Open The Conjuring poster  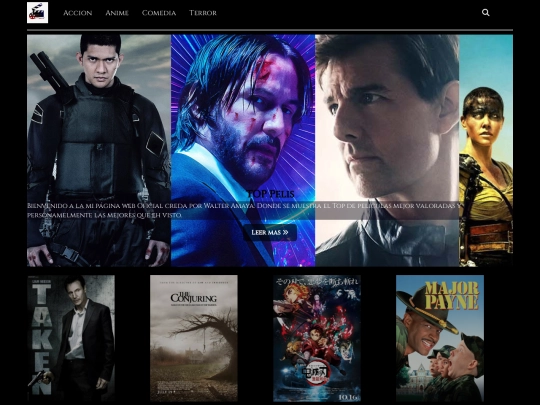(194, 338)
